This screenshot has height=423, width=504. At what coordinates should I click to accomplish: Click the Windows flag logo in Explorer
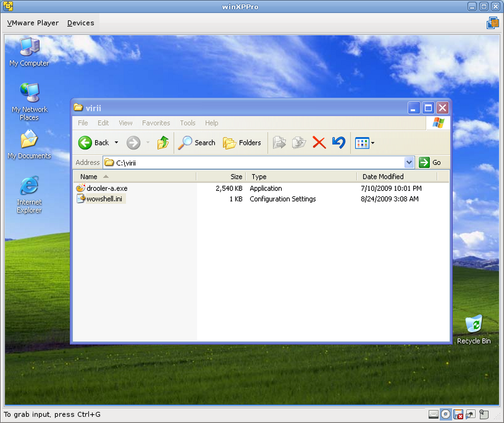438,122
